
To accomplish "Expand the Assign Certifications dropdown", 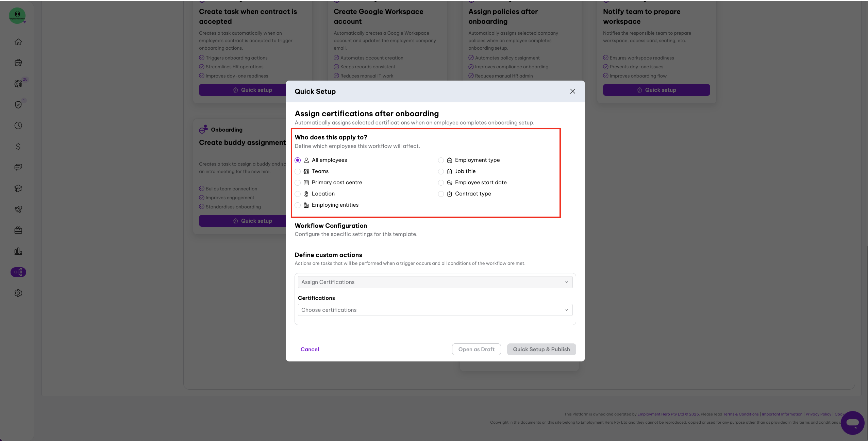I will 435,282.
